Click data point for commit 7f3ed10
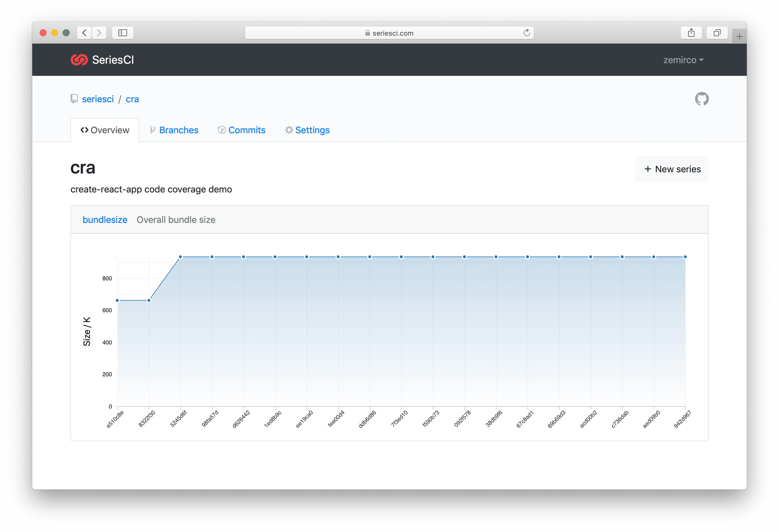The width and height of the screenshot is (779, 532). (x=401, y=257)
